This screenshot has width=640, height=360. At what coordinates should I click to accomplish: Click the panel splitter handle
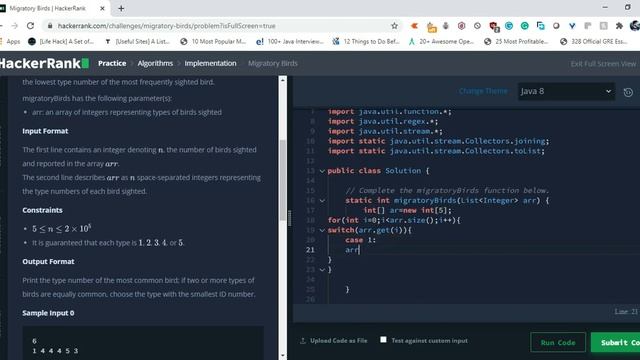[x=290, y=218]
